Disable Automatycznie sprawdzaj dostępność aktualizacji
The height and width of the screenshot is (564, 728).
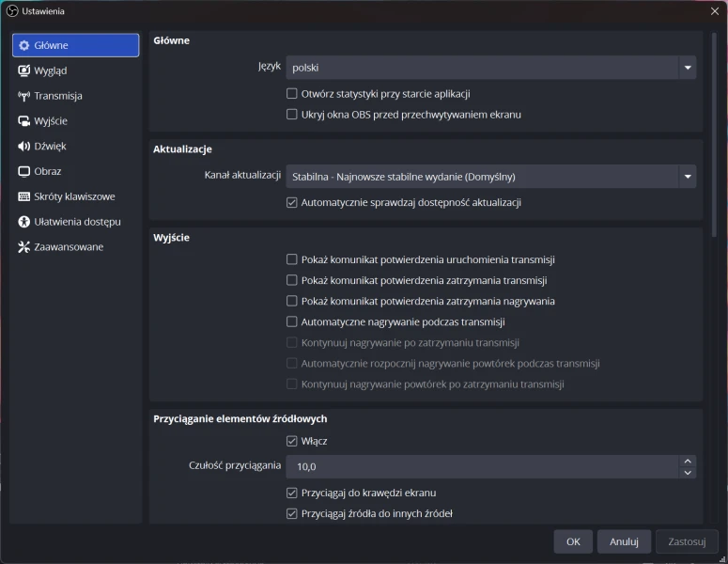292,202
